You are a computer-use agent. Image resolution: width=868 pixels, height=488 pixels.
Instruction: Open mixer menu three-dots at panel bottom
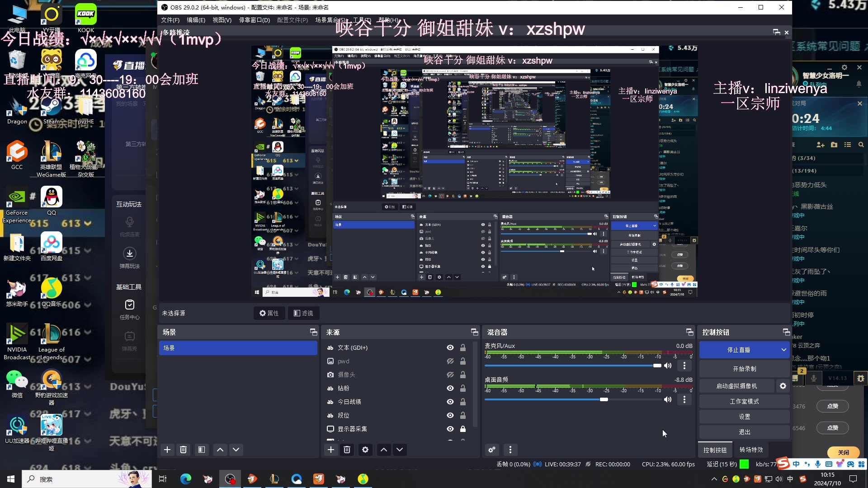(x=510, y=450)
